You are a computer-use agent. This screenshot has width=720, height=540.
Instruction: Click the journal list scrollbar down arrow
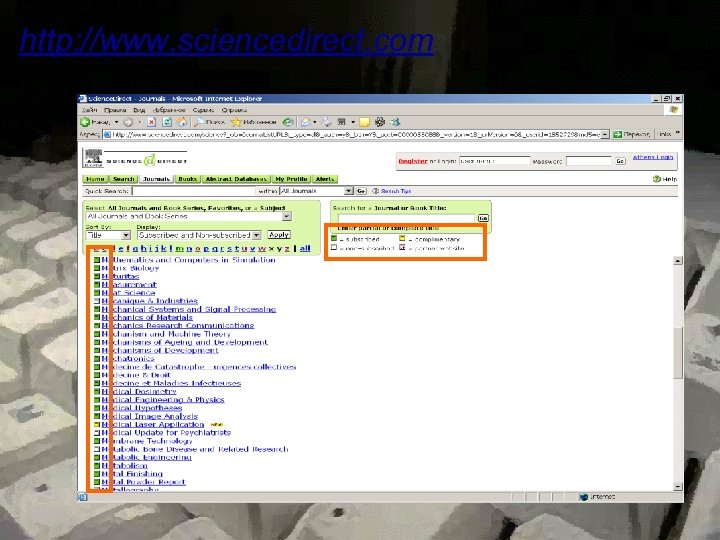[678, 487]
